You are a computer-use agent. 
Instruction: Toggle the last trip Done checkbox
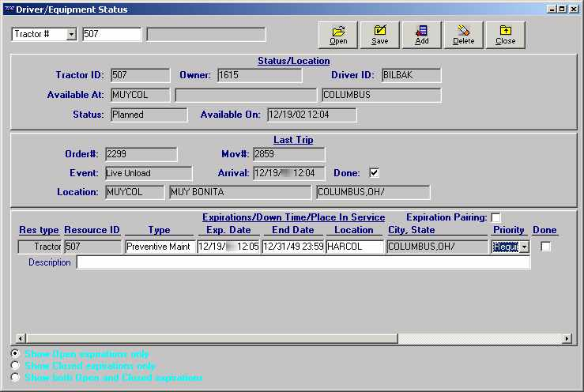375,173
